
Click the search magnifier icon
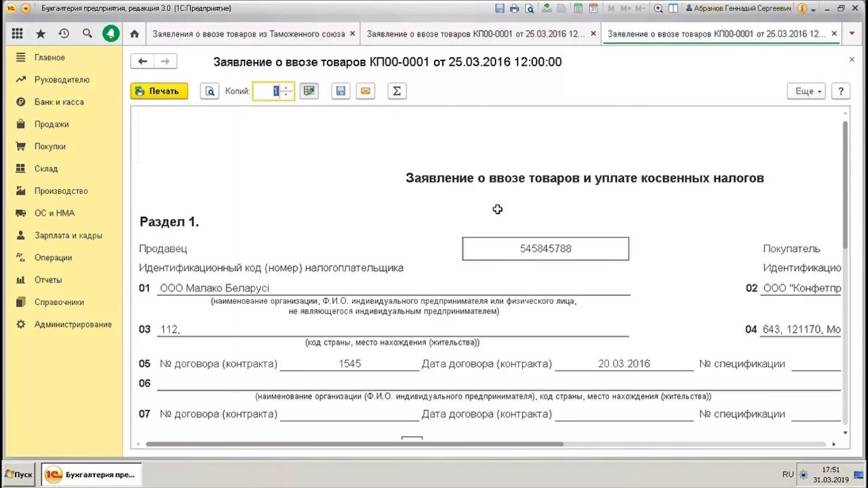point(87,34)
